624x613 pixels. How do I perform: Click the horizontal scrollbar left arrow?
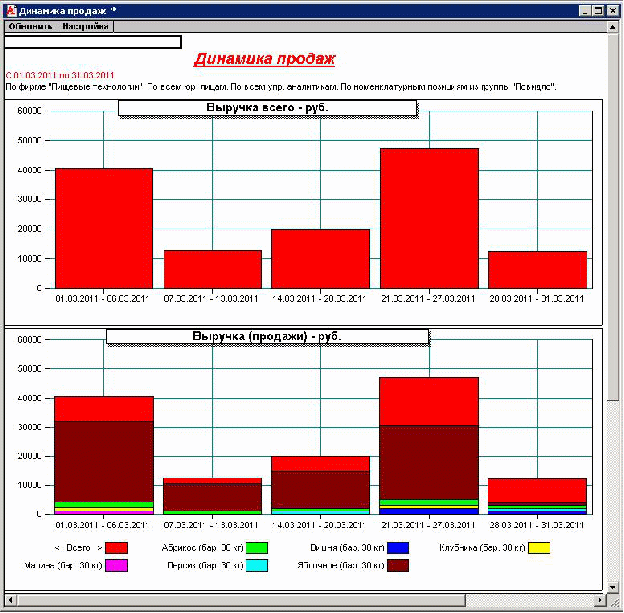tap(10, 600)
